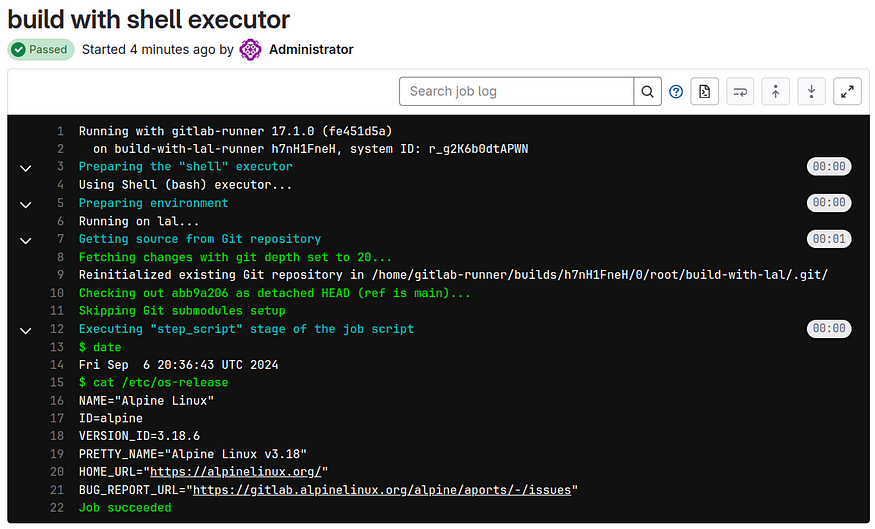Open the Administrator user profile link
Viewport: 875px width, 529px height.
[311, 50]
